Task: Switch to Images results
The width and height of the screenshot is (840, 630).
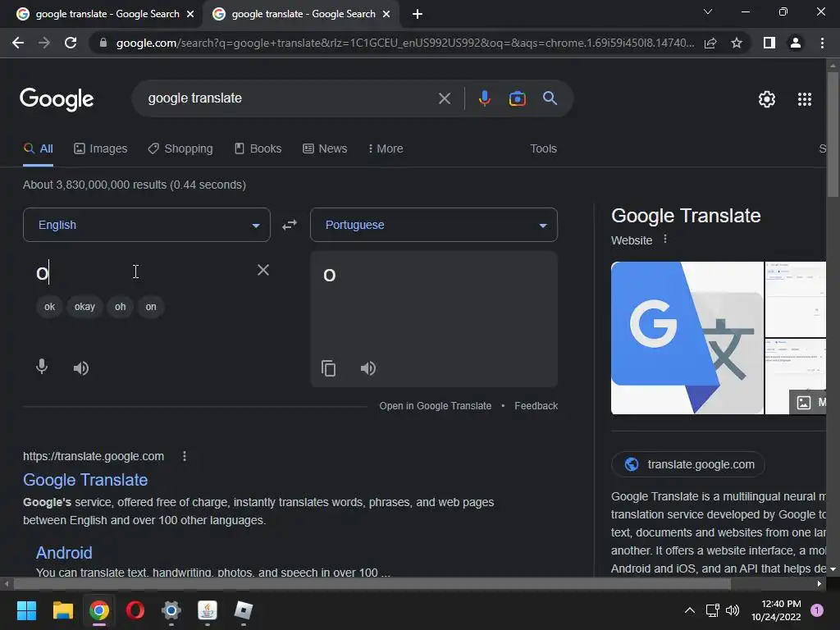Action: coord(101,148)
